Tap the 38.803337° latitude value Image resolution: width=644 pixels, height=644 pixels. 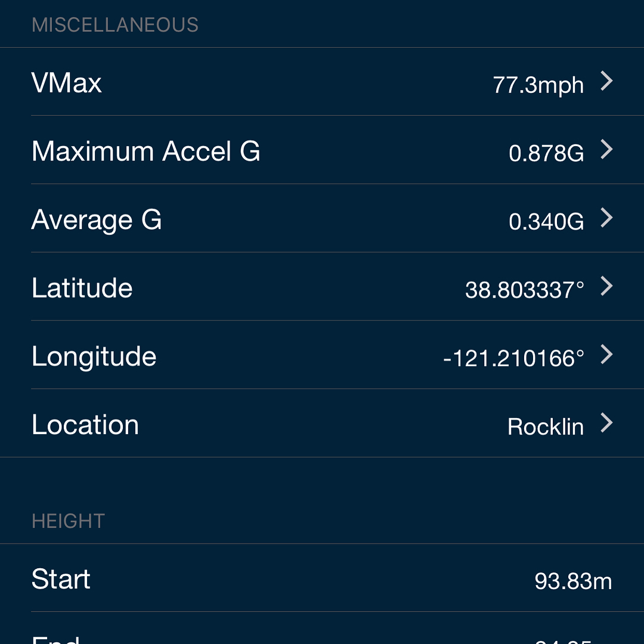point(525,290)
